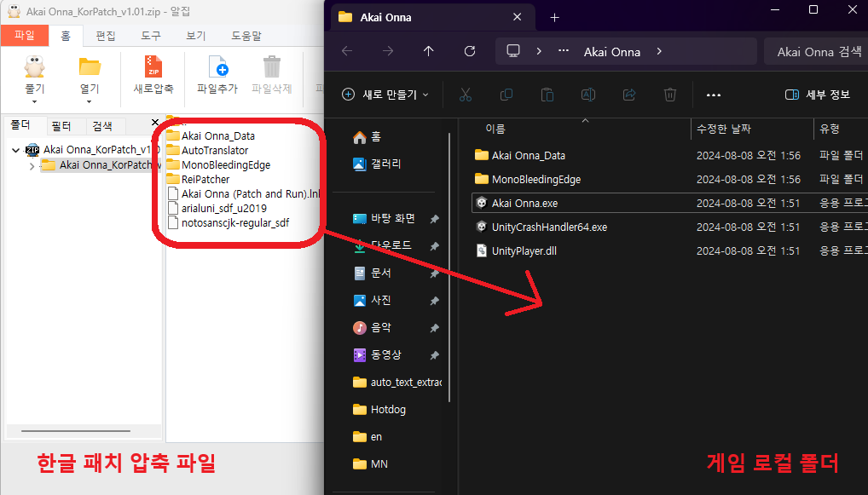This screenshot has height=495, width=868.
Task: Open dropdown arrow under 열기
Action: coord(90,101)
